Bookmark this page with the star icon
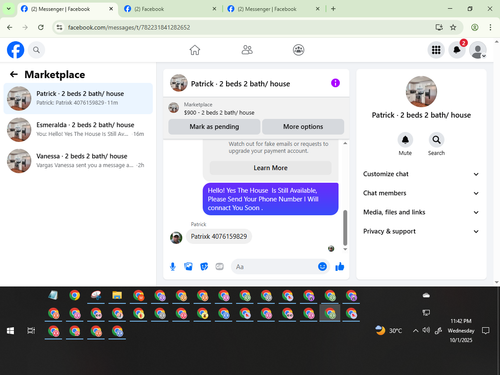This screenshot has height=375, width=500. click(453, 27)
